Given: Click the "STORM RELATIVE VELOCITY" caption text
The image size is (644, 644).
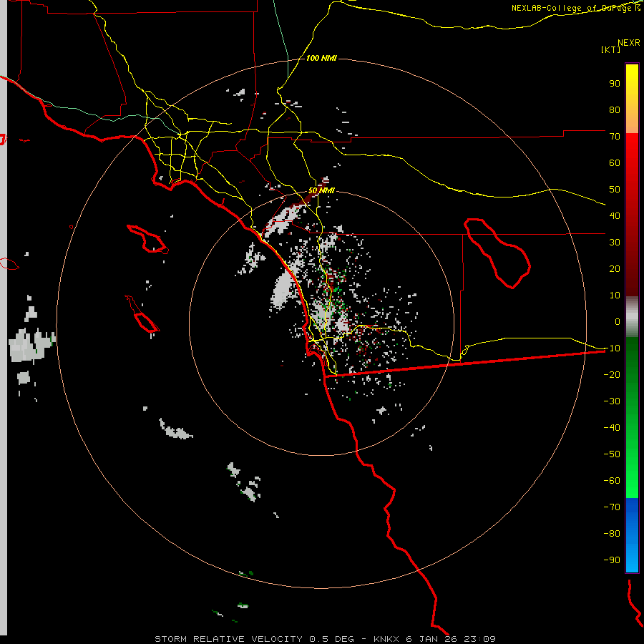Looking at the screenshot, I should pyautogui.click(x=229, y=639).
